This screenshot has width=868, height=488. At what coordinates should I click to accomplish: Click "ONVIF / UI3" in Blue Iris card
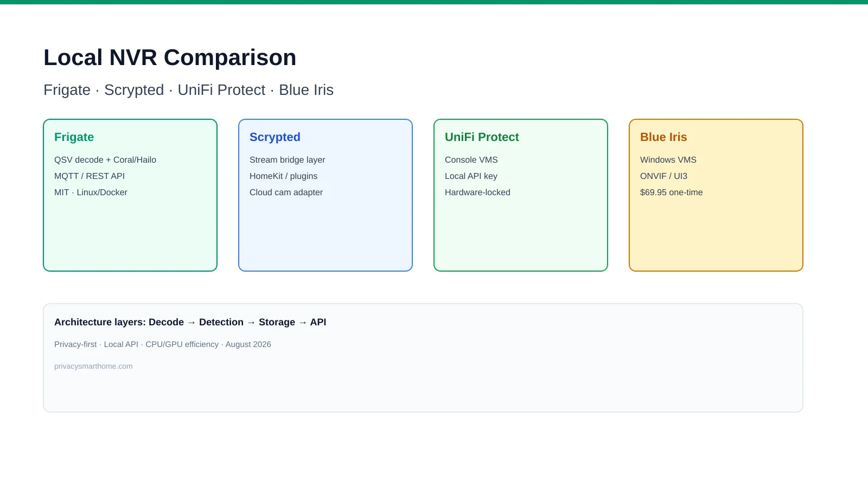(663, 176)
